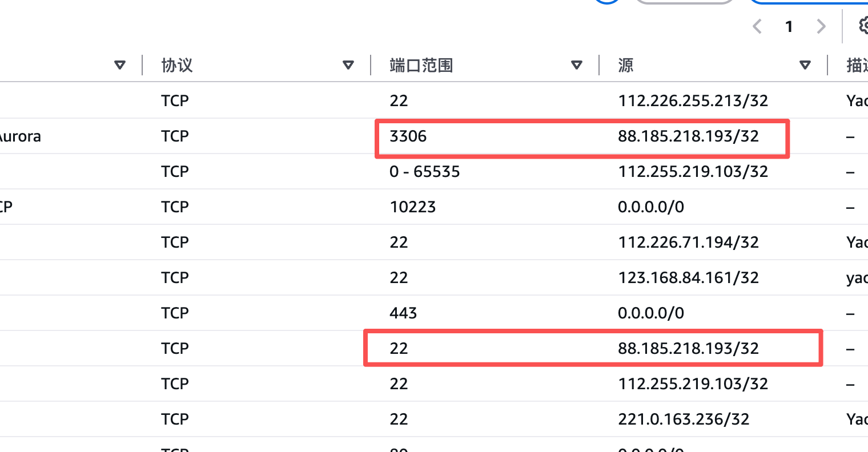868x452 pixels.
Task: Select the port range 0 - 65535
Action: coord(425,171)
